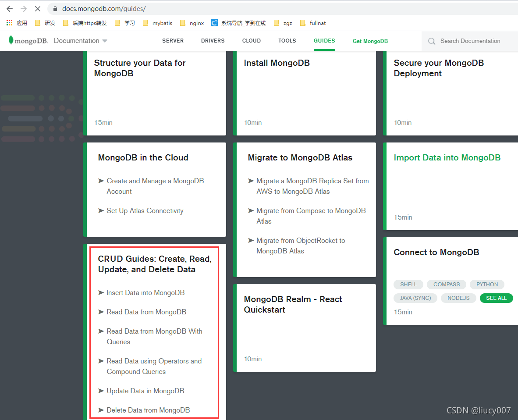Select the JAVA (SYNC) connection pill
The width and height of the screenshot is (518, 420).
click(x=415, y=298)
